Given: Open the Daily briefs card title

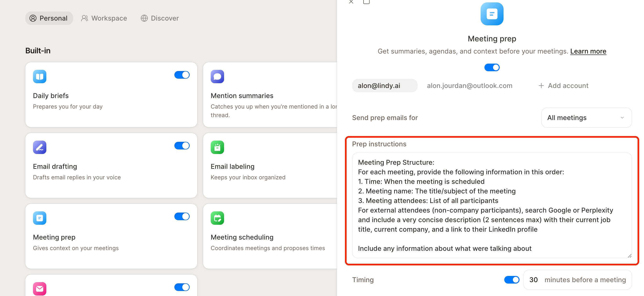Looking at the screenshot, I should (x=51, y=96).
